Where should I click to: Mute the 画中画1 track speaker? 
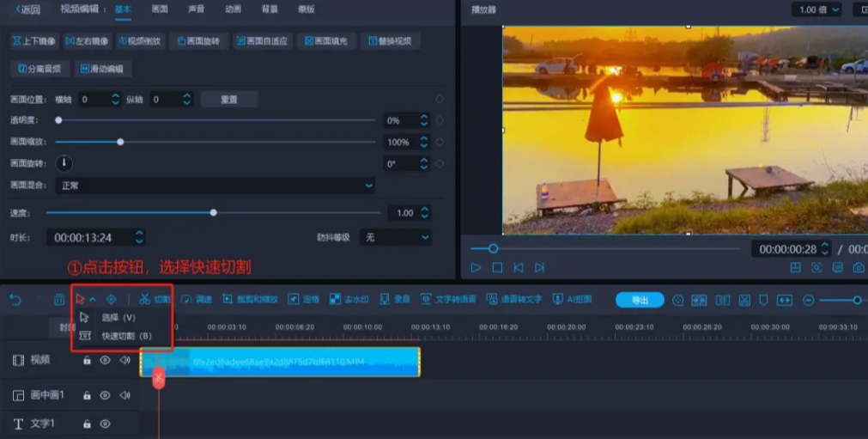tap(124, 395)
